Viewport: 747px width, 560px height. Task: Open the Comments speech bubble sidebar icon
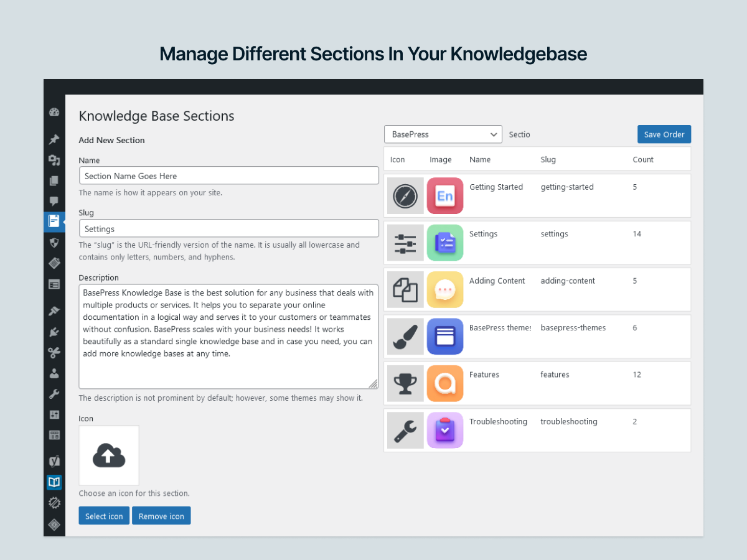[54, 201]
